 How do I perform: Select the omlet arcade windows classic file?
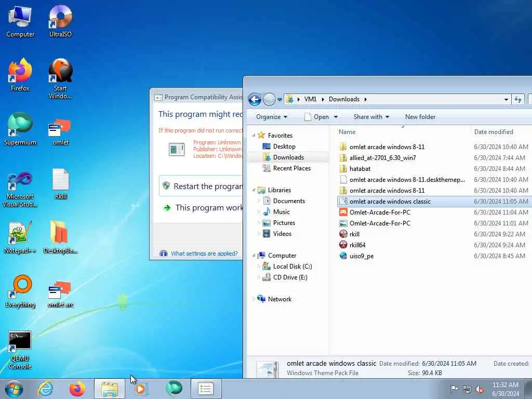[434, 201]
